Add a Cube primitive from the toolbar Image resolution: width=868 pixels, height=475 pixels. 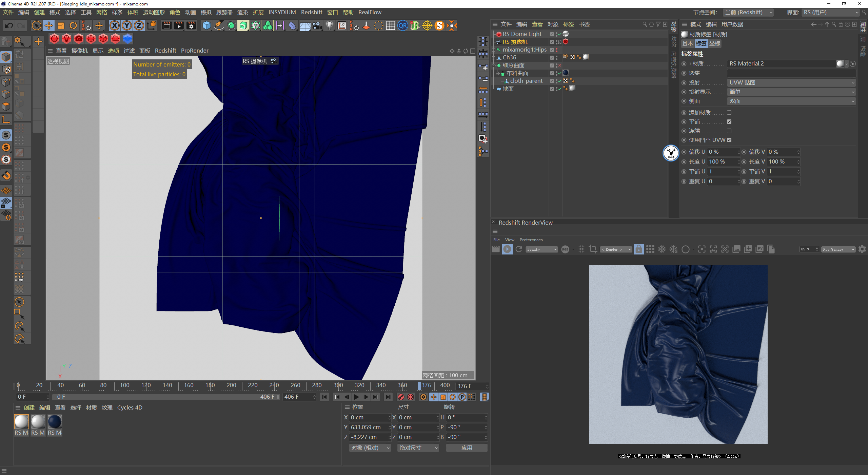(x=206, y=25)
